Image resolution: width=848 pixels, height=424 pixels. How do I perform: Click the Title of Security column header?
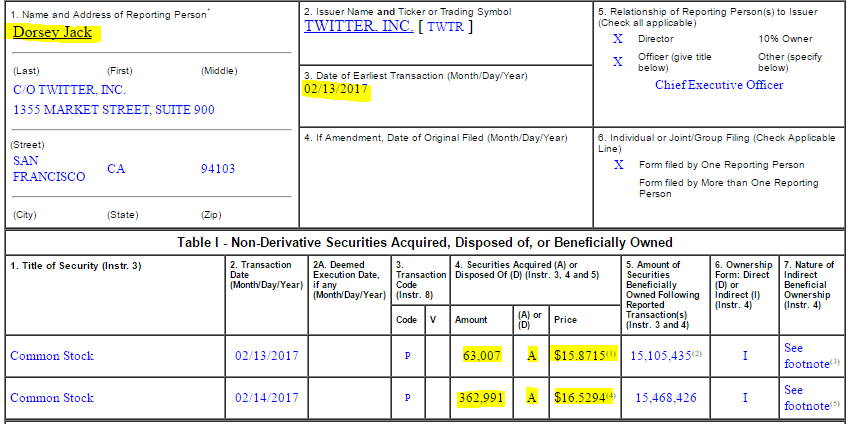click(x=76, y=266)
